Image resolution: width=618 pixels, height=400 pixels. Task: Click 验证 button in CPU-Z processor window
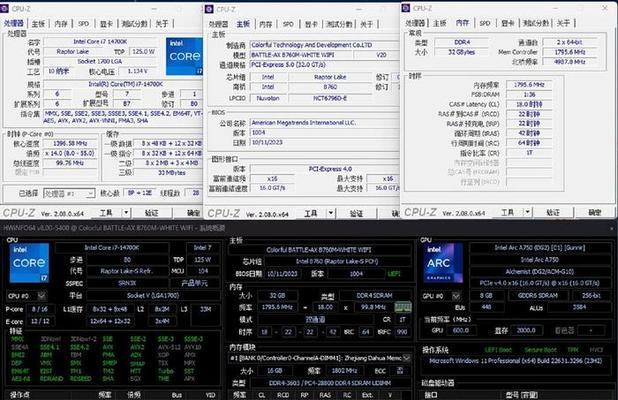tap(152, 213)
